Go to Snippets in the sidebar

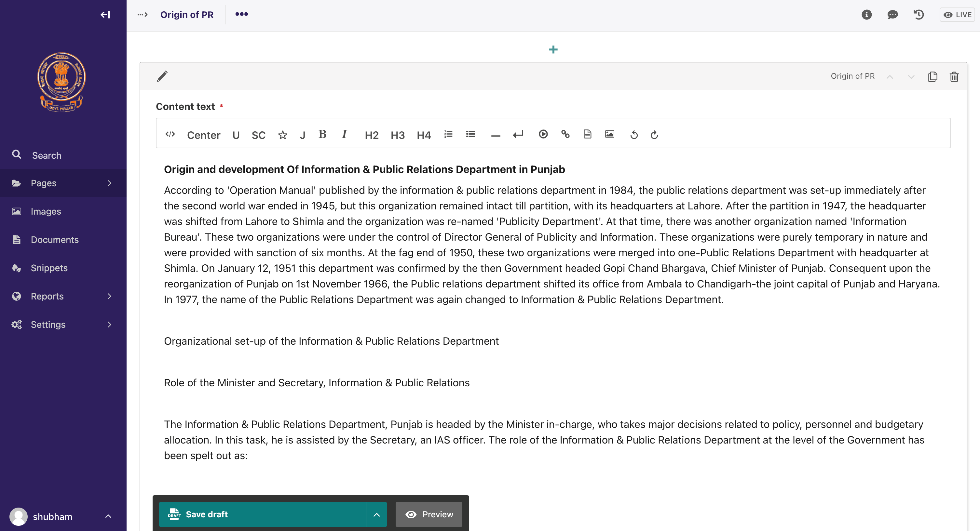coord(49,268)
